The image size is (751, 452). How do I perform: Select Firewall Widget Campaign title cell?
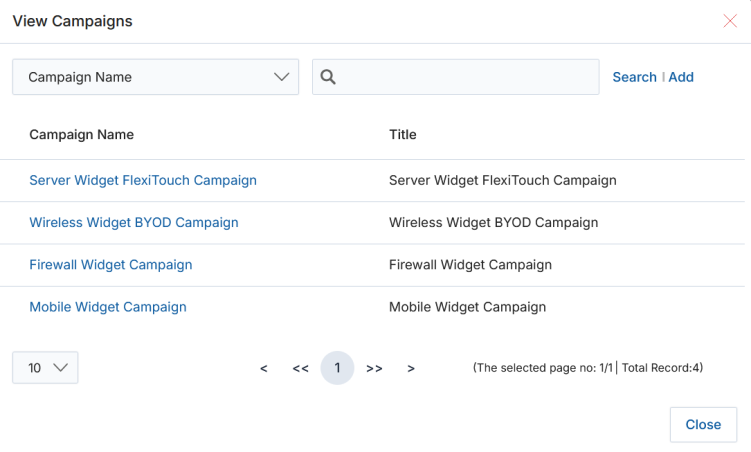470,265
